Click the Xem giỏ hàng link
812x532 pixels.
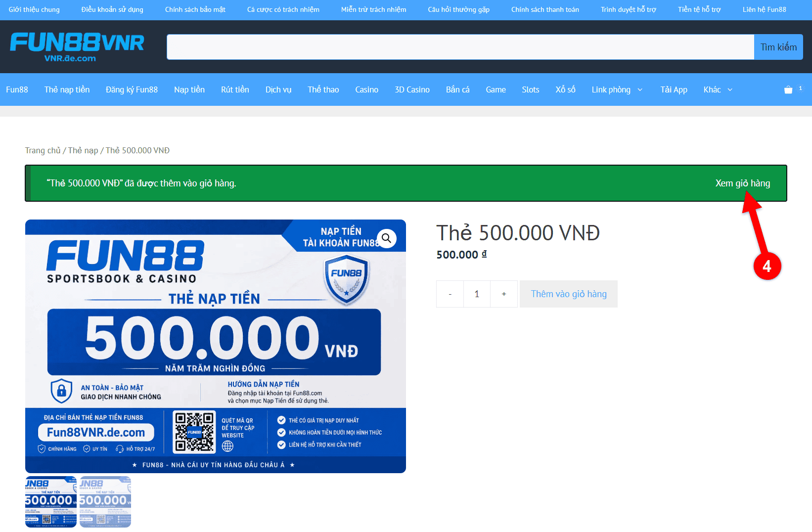pos(742,183)
